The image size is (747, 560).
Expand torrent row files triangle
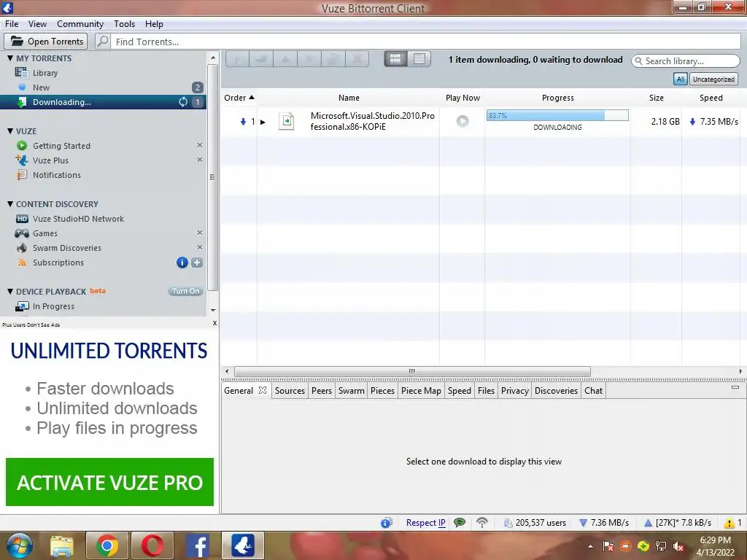click(263, 122)
